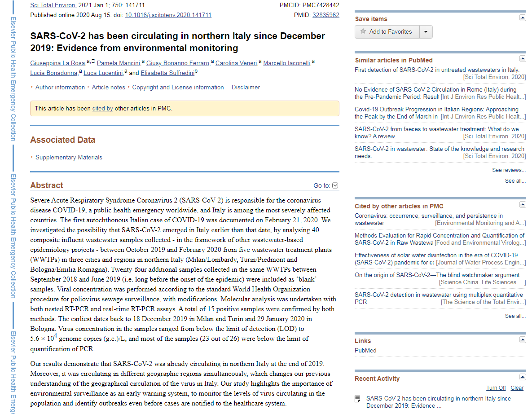532x414 pixels.
Task: Collapse the Links panel
Action: (523, 339)
